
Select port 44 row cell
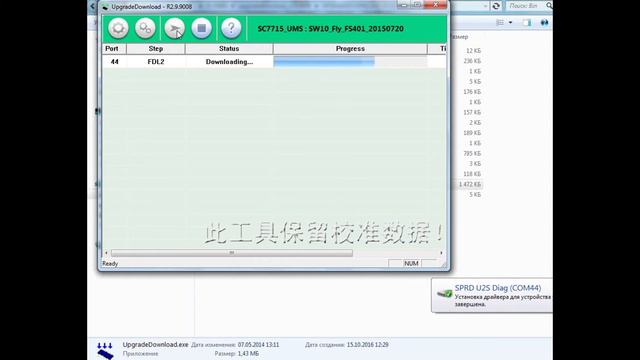click(114, 62)
